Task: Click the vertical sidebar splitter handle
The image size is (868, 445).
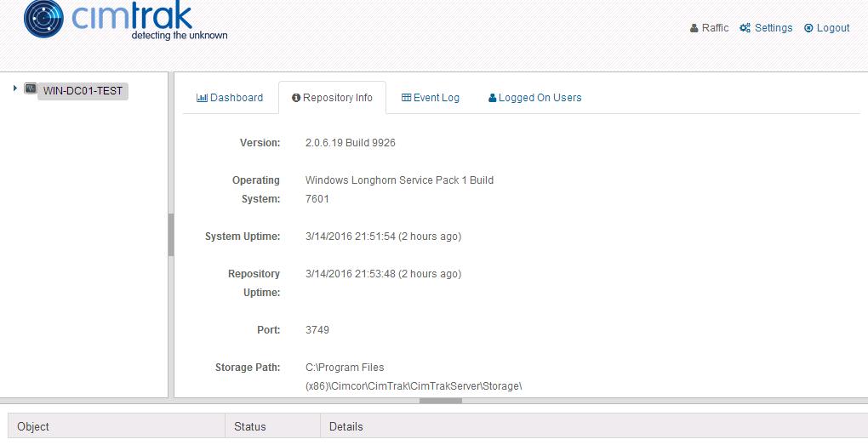Action: click(171, 235)
